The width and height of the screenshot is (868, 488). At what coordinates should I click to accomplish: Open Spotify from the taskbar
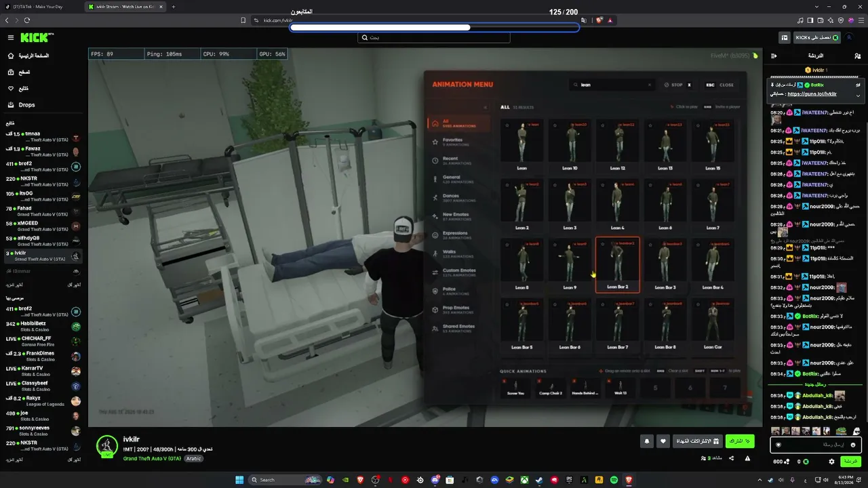click(x=614, y=480)
